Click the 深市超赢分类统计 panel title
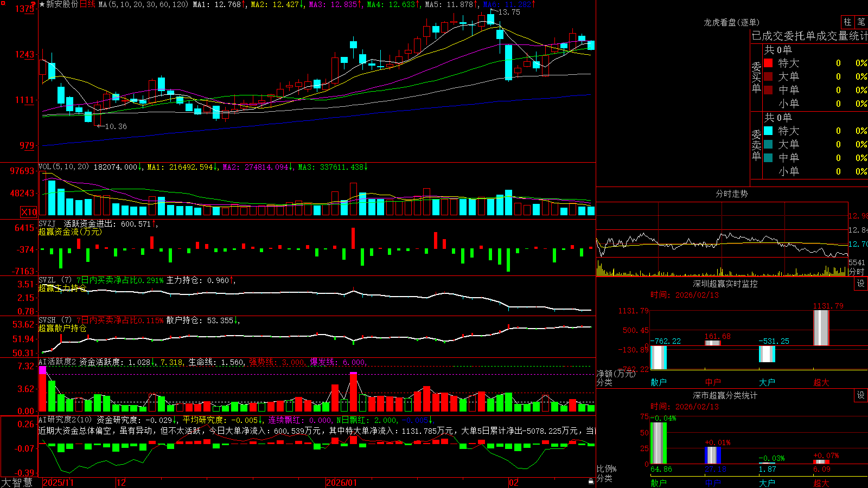Image resolution: width=868 pixels, height=488 pixels. coord(725,395)
